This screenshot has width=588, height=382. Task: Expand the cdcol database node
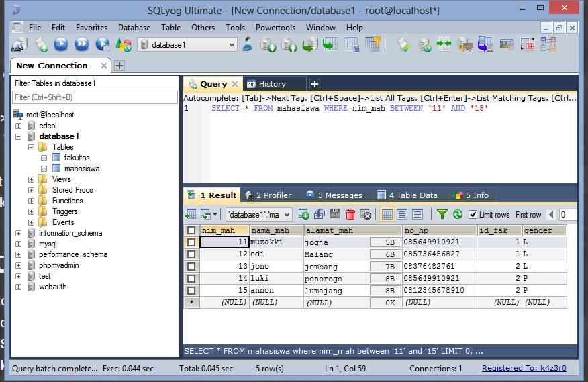[18, 126]
